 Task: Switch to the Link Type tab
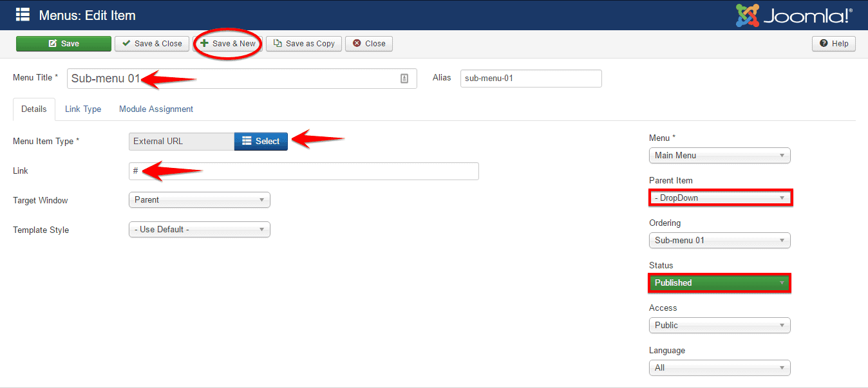[82, 109]
